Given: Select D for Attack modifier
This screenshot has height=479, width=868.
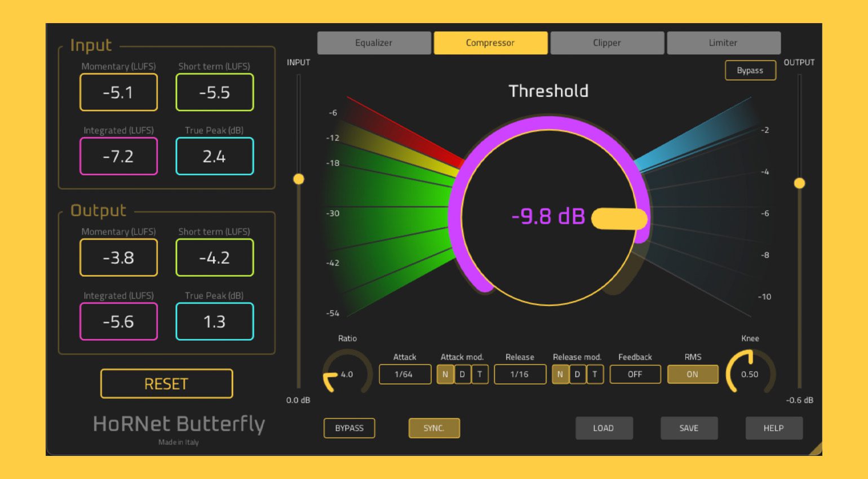Looking at the screenshot, I should click(x=462, y=374).
